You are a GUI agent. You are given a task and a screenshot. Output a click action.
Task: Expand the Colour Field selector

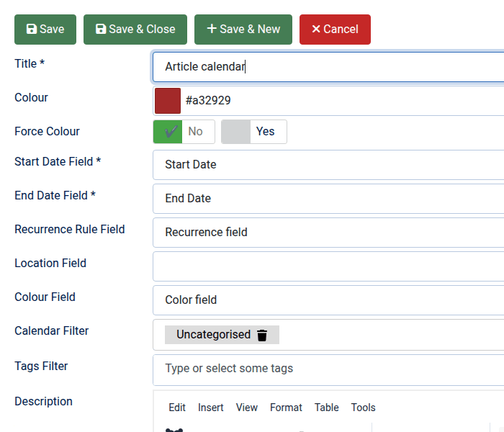tap(328, 300)
